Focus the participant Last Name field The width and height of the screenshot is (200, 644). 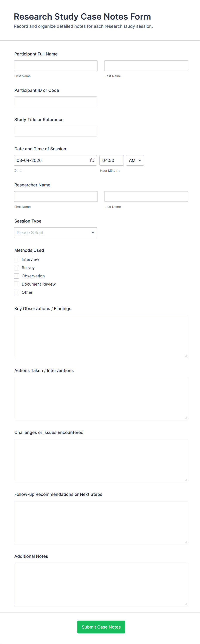[146, 66]
